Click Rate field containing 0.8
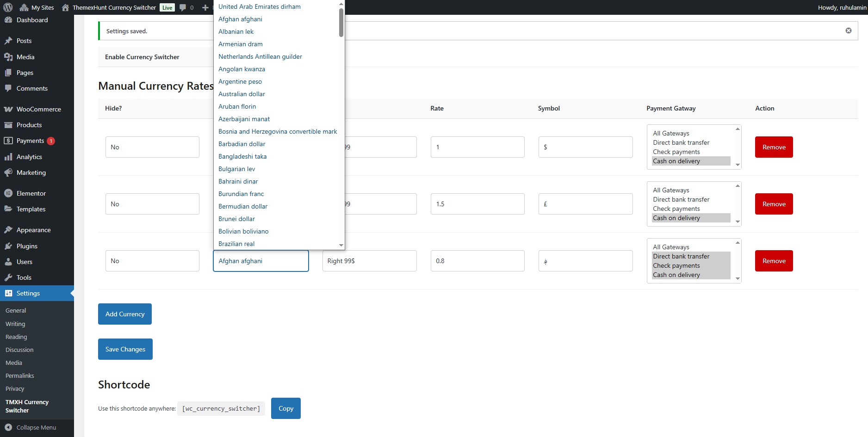868x437 pixels. (477, 261)
